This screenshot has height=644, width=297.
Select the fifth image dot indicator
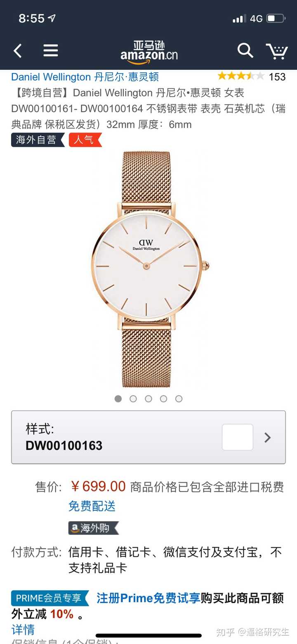click(179, 399)
